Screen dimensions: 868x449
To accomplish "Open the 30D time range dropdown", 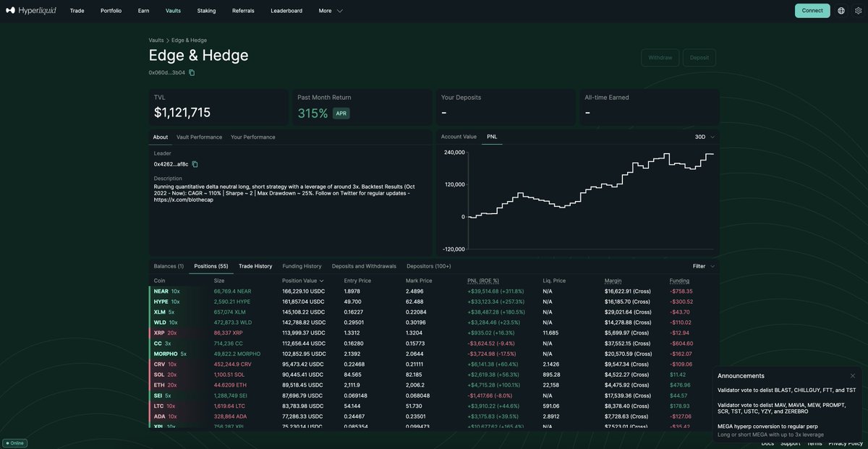I will click(x=705, y=137).
